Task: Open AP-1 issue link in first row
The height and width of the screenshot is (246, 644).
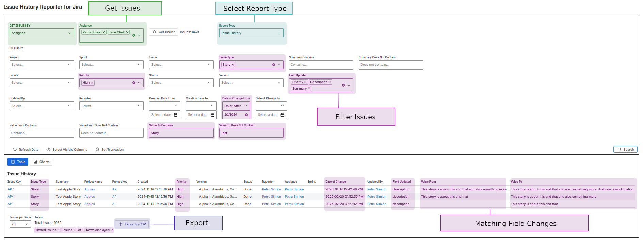Action: tap(11, 189)
